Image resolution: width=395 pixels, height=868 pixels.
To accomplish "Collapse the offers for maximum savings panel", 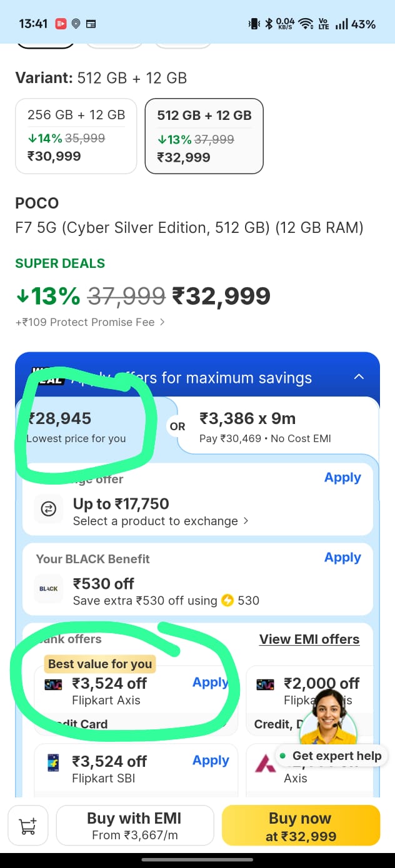I will [x=359, y=377].
